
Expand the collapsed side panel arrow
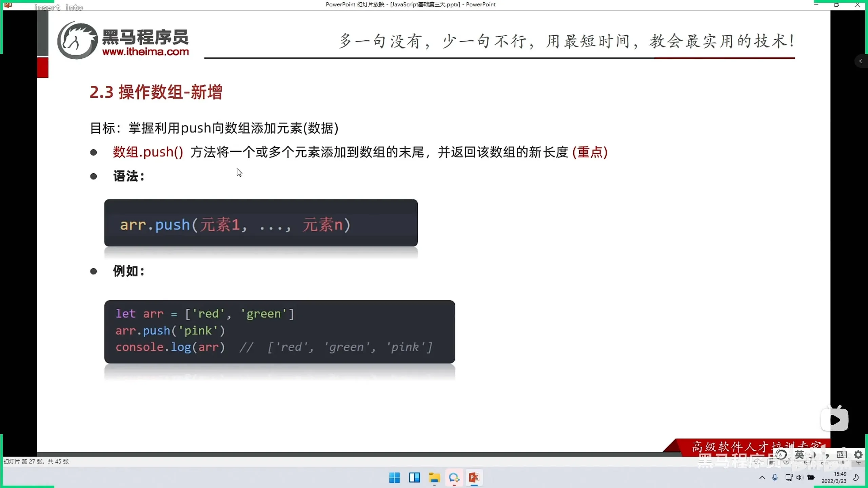point(860,61)
